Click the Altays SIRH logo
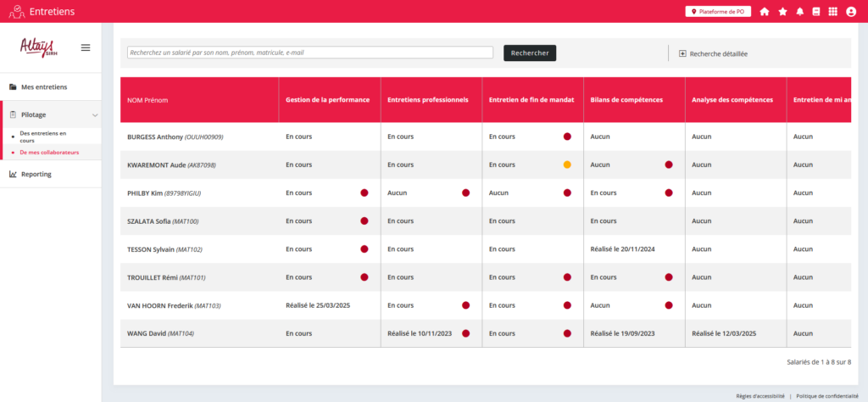 [37, 47]
